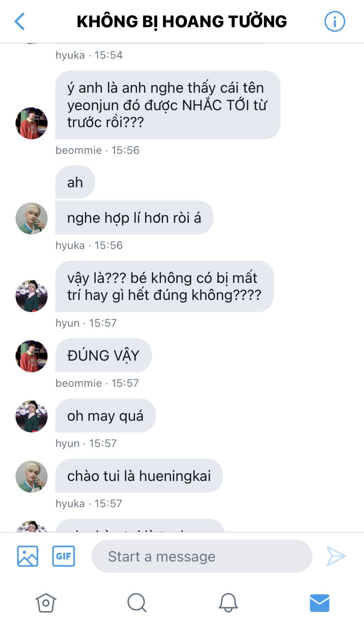The height and width of the screenshot is (628, 364).
Task: Select the 'oh may quá' message bubble
Action: click(105, 415)
